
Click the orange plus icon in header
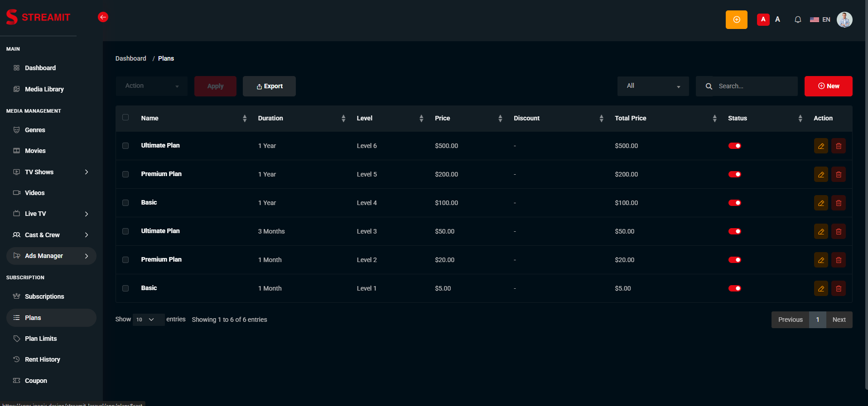pos(737,19)
